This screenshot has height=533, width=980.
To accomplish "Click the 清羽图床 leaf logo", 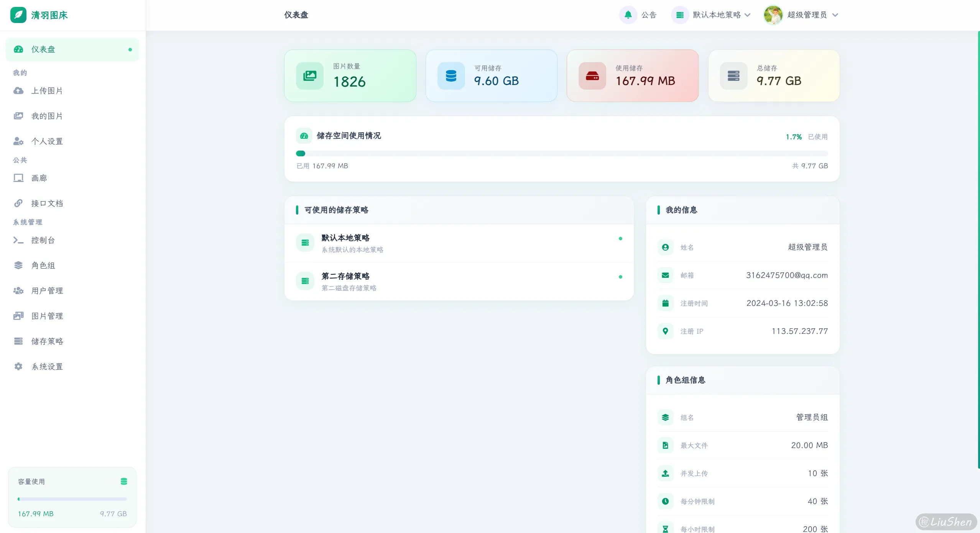I will click(x=18, y=15).
